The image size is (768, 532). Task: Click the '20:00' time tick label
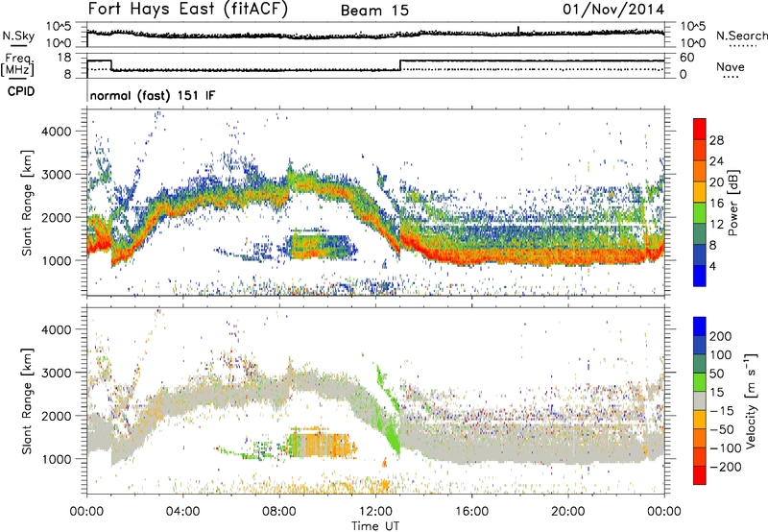coord(567,512)
